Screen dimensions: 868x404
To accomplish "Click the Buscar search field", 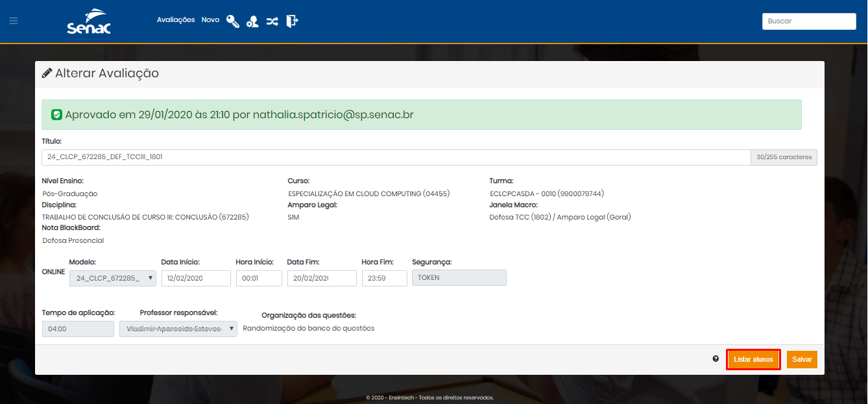I will [x=809, y=21].
